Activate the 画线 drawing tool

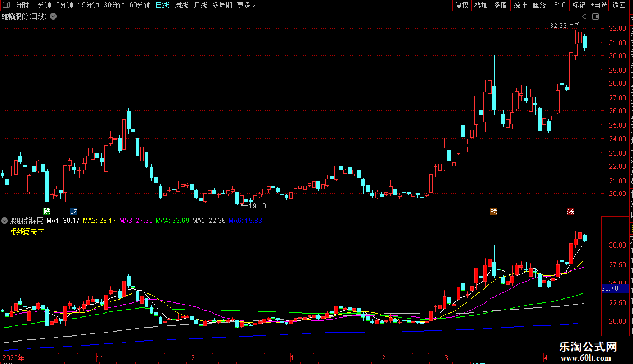pos(540,5)
